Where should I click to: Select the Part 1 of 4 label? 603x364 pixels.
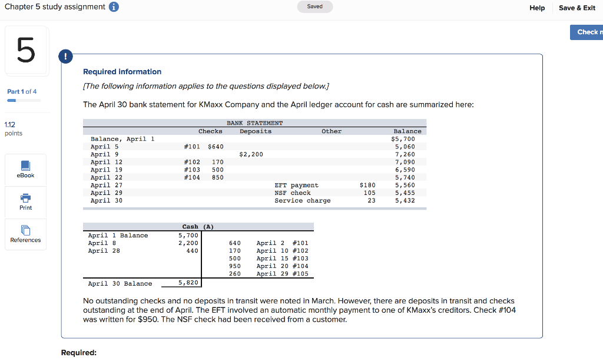(x=22, y=91)
